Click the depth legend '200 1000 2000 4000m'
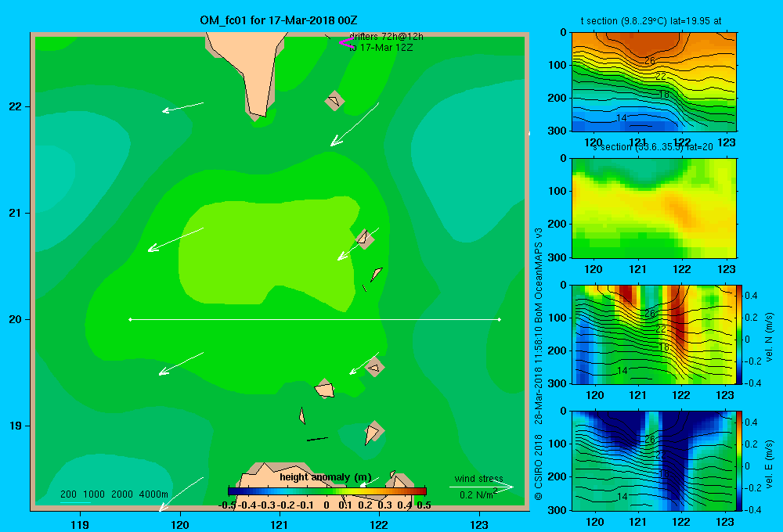Screen dimensions: 783x532 click(x=114, y=494)
